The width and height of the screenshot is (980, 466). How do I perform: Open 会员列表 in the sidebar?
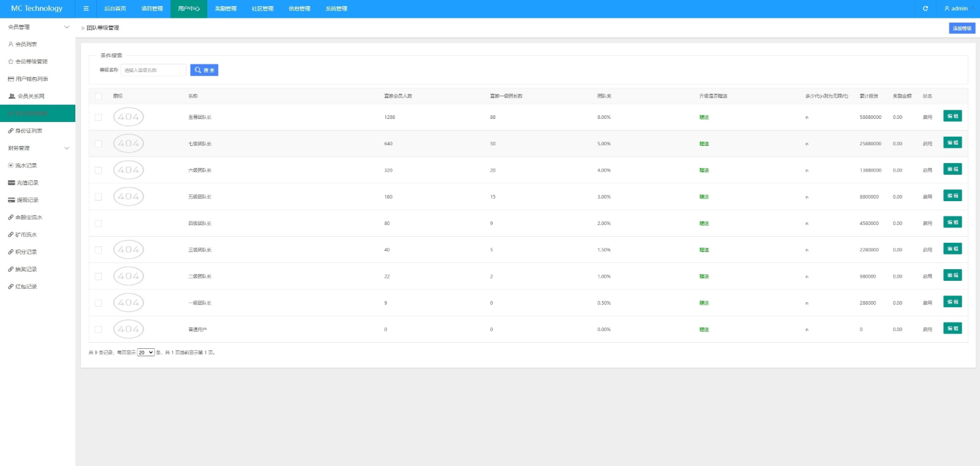[26, 44]
